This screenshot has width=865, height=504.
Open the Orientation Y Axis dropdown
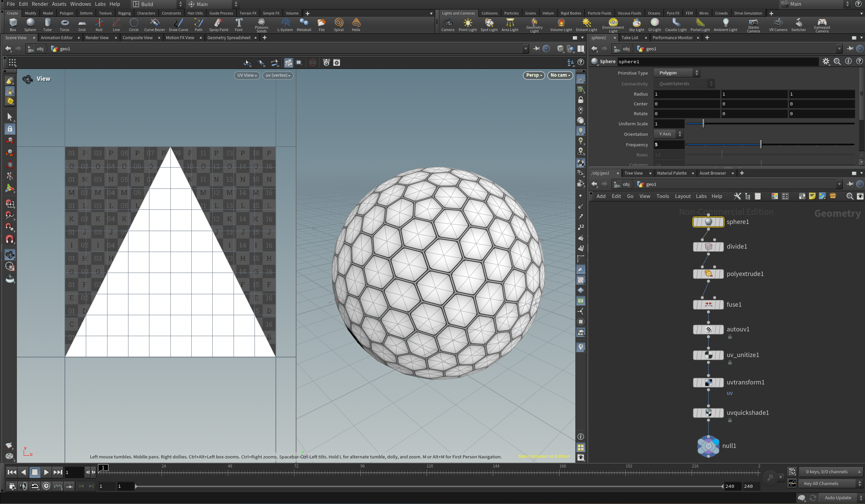(x=668, y=134)
